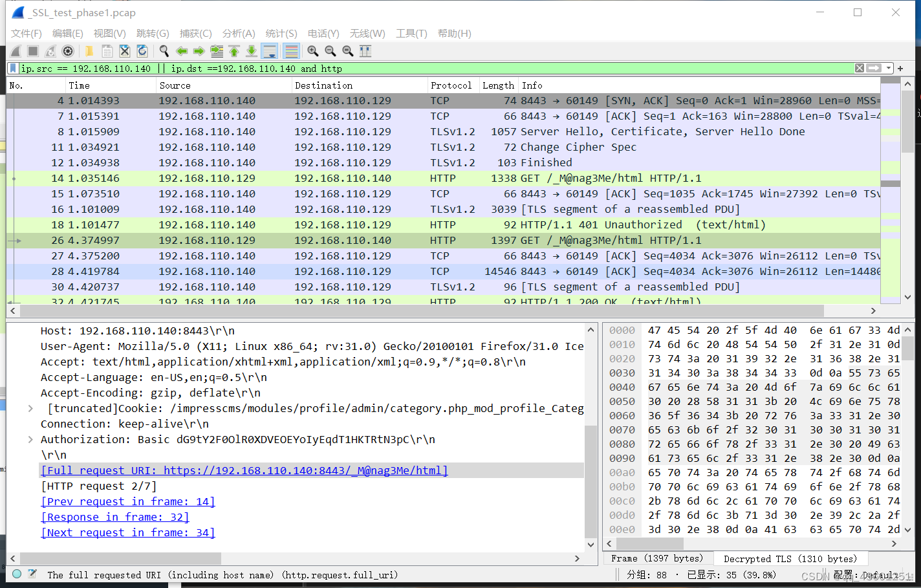
Task: Open the display filter history dropdown
Action: click(x=889, y=68)
